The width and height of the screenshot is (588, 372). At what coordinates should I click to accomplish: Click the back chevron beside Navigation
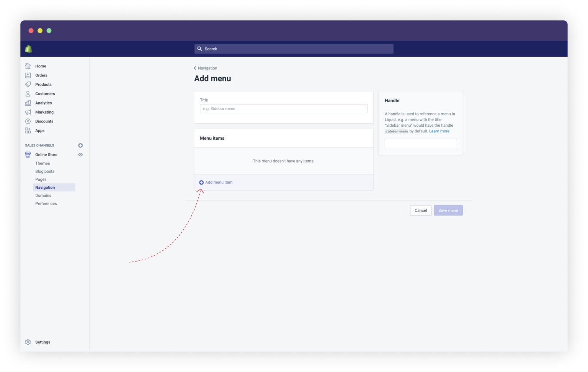[195, 68]
